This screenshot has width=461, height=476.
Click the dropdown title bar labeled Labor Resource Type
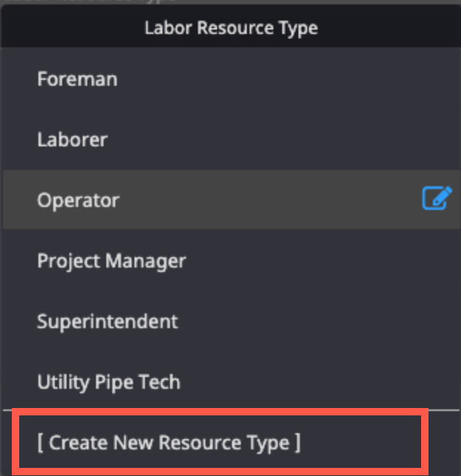(231, 27)
